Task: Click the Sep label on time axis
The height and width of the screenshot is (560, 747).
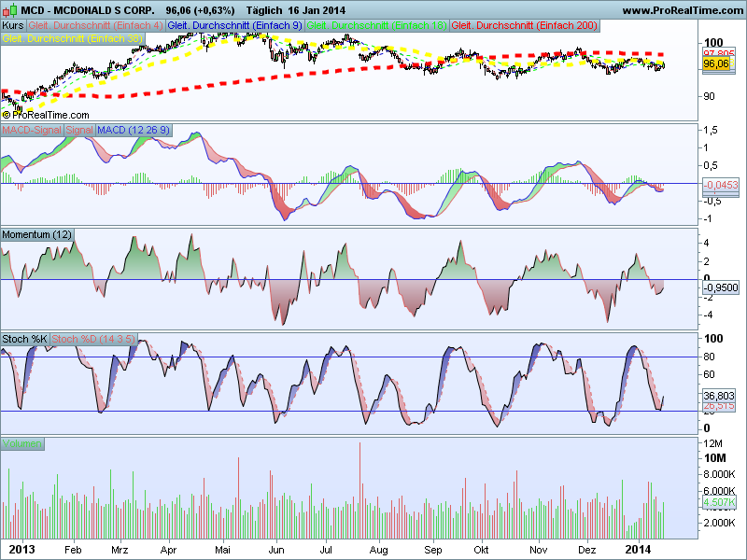Action: (x=433, y=550)
